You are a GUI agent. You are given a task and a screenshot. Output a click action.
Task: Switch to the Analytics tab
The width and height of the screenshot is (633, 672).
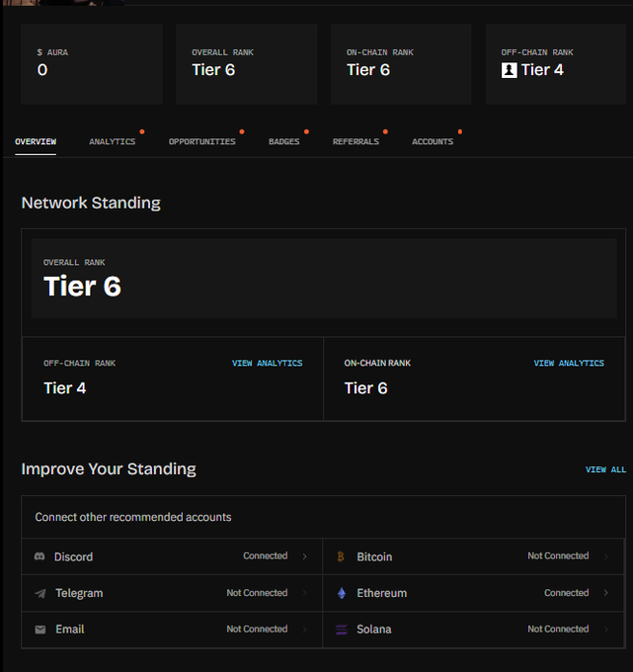(113, 141)
